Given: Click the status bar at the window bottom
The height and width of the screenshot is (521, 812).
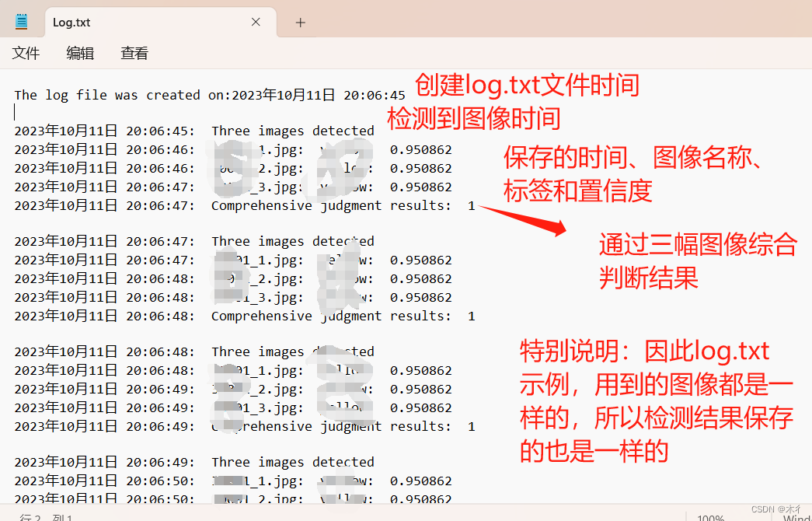Looking at the screenshot, I should coord(389,516).
